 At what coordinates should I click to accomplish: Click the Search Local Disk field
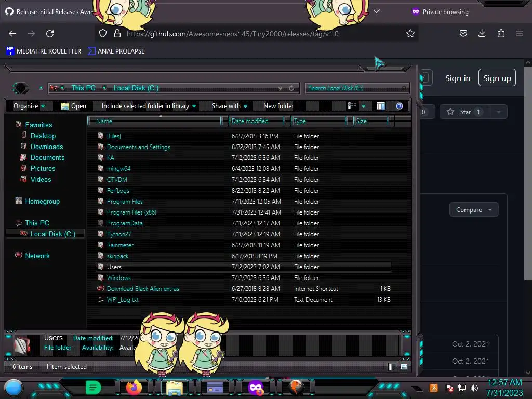tap(357, 88)
